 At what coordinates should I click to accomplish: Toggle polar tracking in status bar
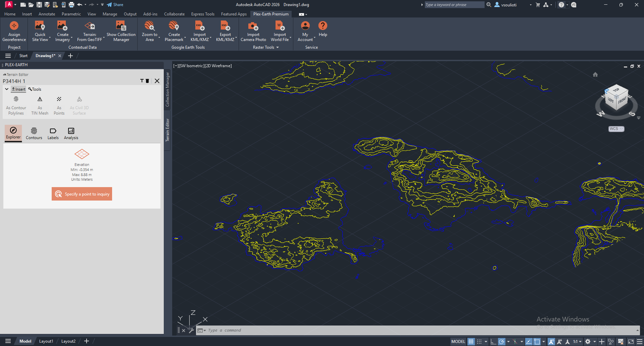pos(502,342)
